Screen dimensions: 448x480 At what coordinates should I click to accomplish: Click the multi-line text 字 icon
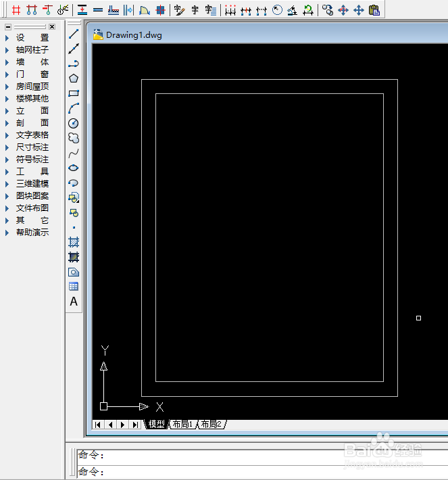[x=211, y=10]
